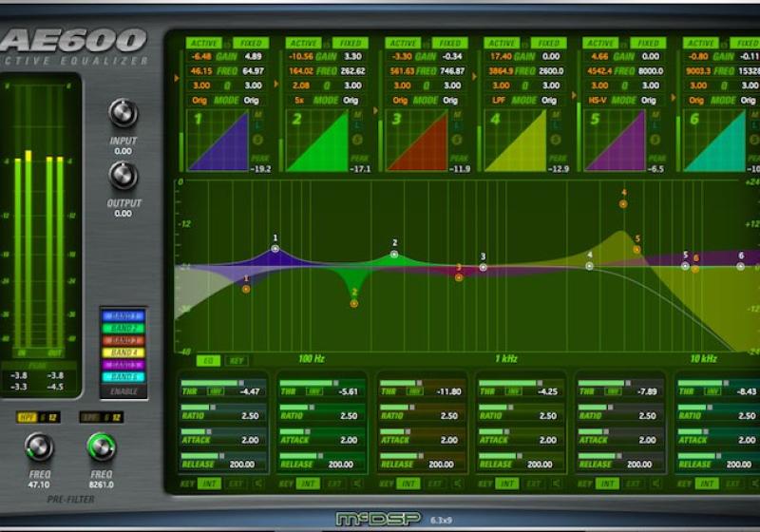Switch to the KEY view tab

(235, 360)
